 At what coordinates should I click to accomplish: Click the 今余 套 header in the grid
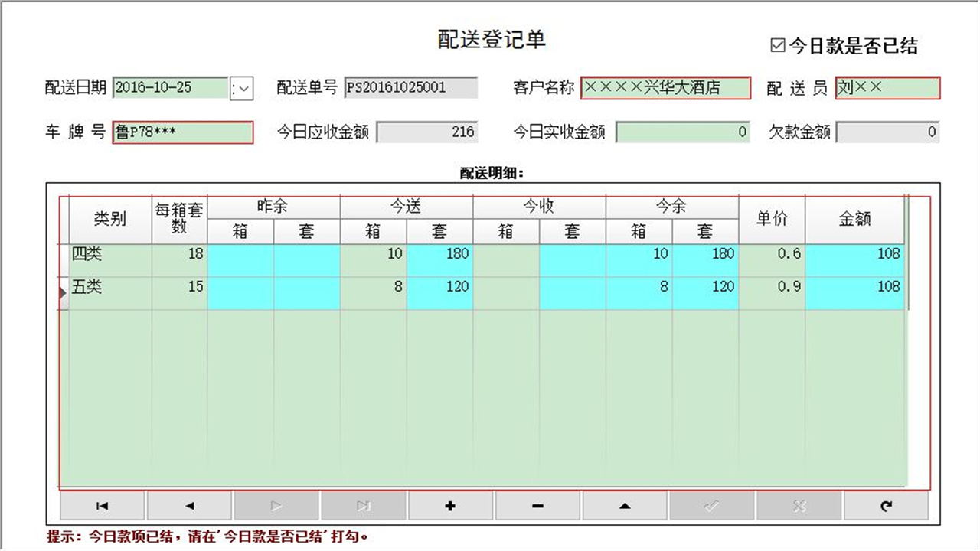click(705, 231)
